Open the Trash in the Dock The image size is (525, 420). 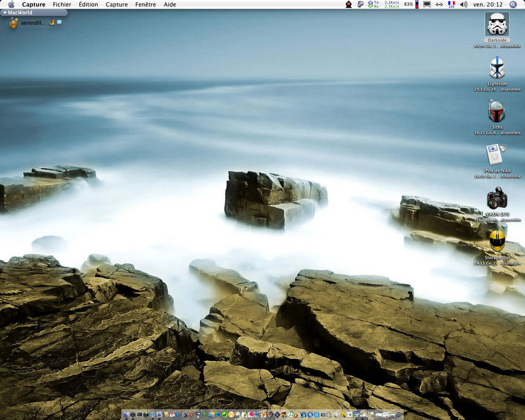[398, 415]
